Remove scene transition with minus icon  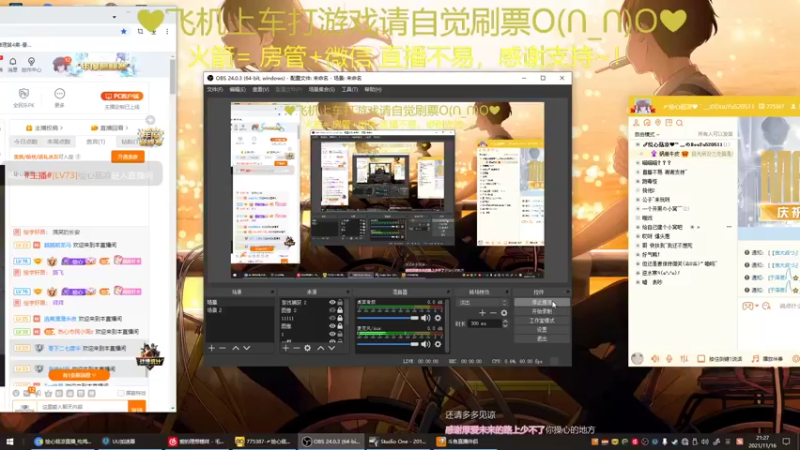click(x=493, y=313)
